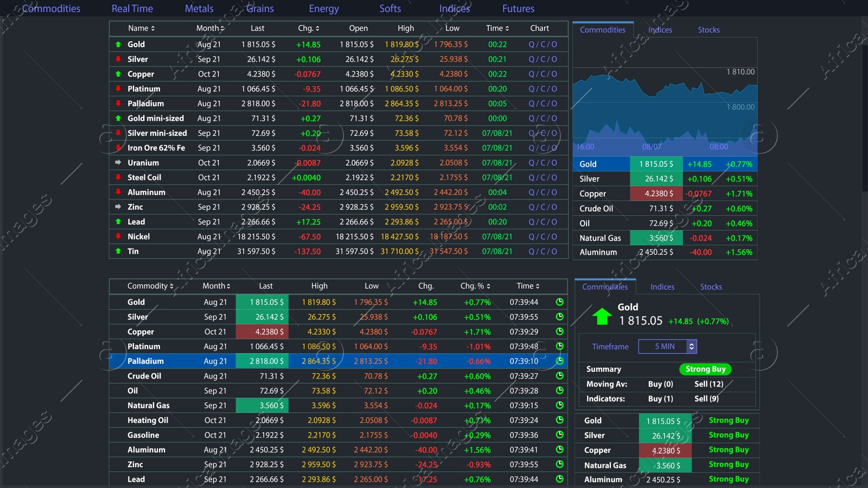The image size is (868, 488).
Task: Open the 5 MIN timeframe dropdown
Action: [668, 346]
